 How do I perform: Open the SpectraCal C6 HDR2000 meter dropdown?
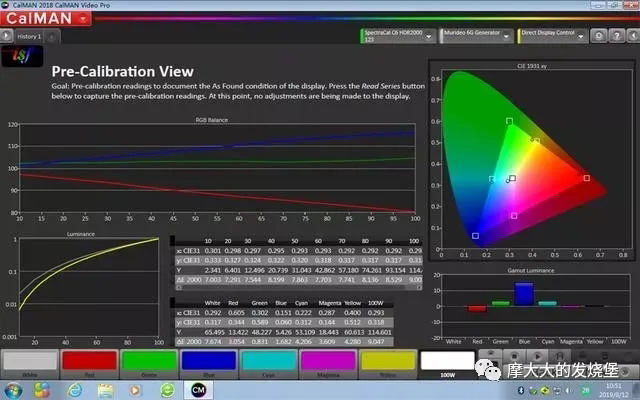[x=396, y=35]
